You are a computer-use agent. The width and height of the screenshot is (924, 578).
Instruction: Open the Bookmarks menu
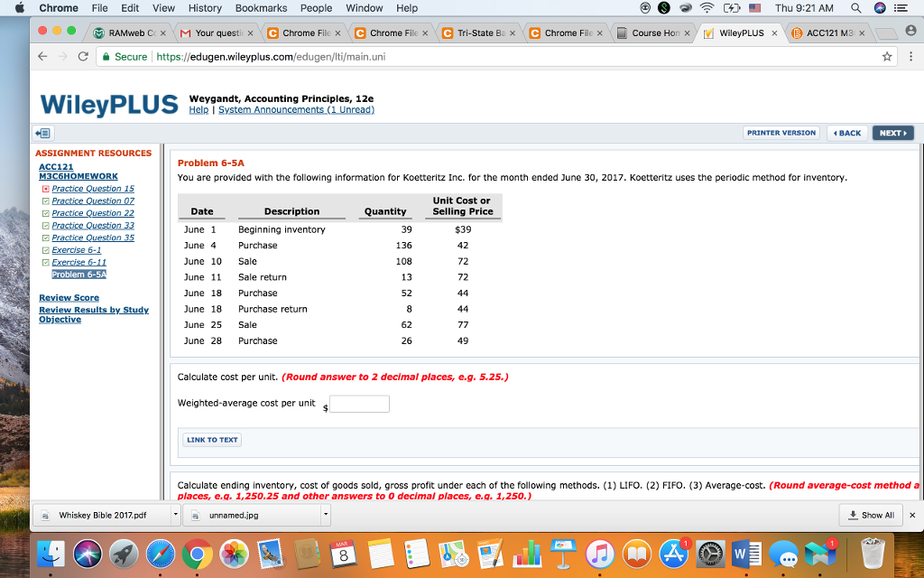click(x=261, y=7)
